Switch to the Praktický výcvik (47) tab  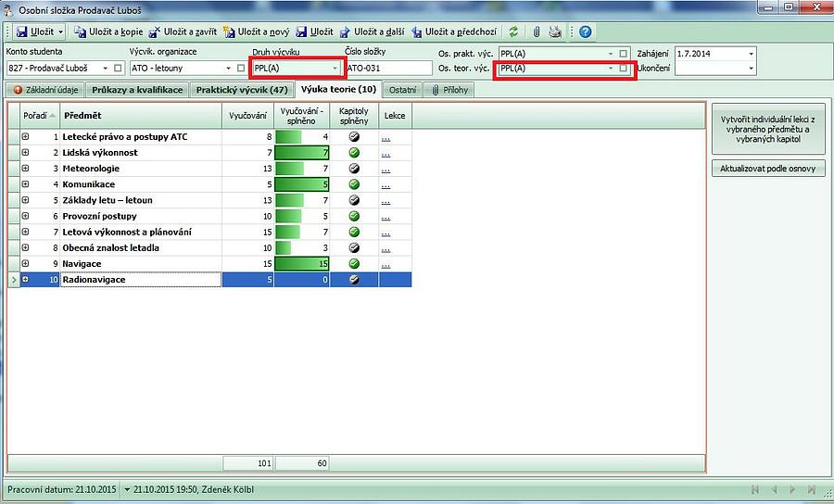click(241, 90)
